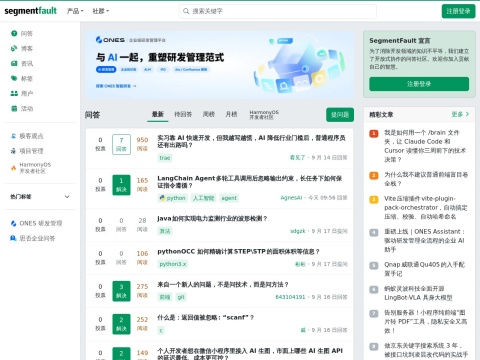480x360 pixels.
Task: Switch to the 最新 tab
Action: click(x=158, y=114)
